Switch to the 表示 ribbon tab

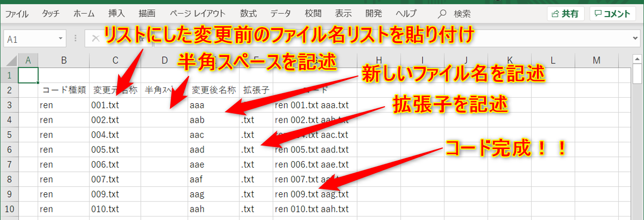click(x=344, y=14)
